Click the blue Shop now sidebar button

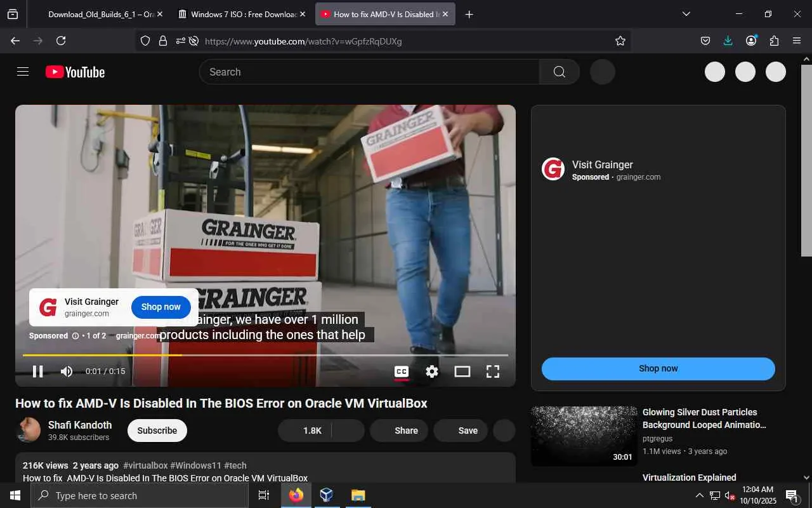pyautogui.click(x=658, y=369)
